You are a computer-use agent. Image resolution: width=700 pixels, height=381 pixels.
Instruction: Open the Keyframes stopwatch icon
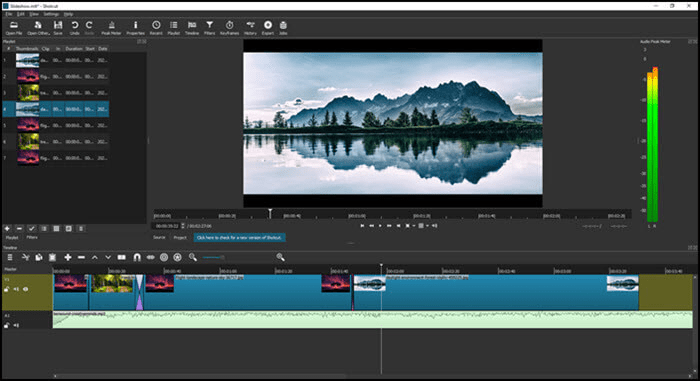(229, 28)
